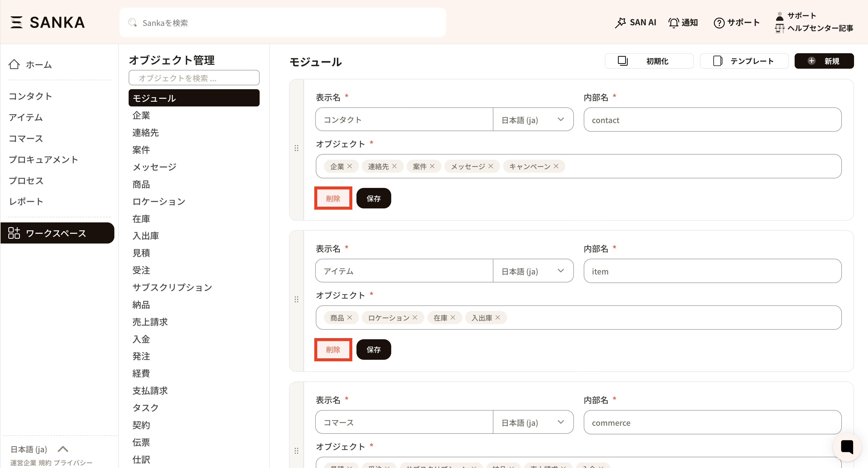
Task: Open コンタクト in the left sidebar
Action: coord(30,96)
